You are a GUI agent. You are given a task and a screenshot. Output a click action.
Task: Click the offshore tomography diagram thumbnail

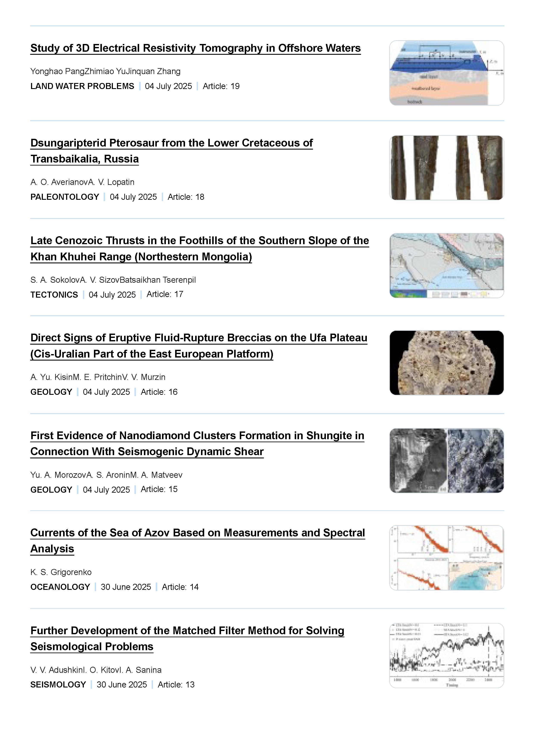[447, 73]
